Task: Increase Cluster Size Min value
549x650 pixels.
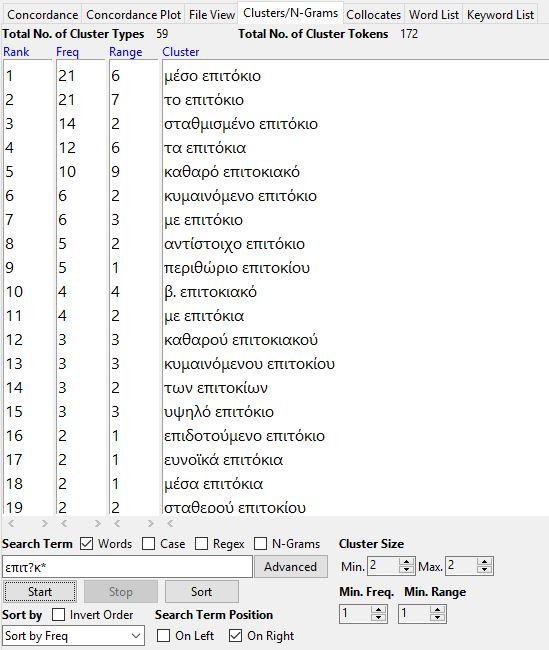Action: 406,562
